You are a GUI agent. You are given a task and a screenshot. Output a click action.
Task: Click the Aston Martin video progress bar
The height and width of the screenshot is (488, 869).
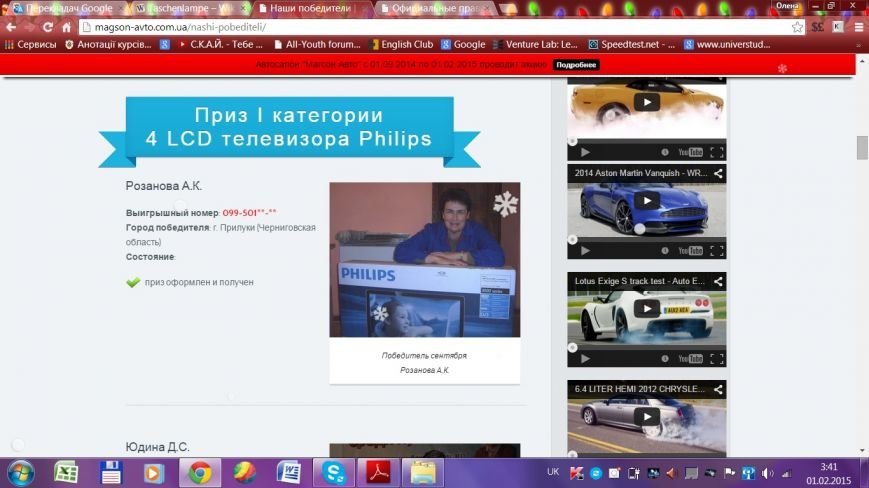647,240
